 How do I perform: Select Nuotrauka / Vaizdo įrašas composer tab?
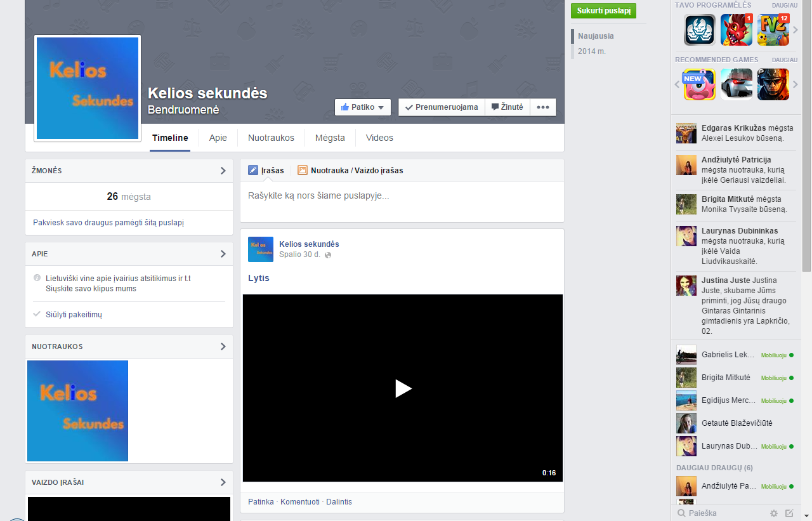coord(350,170)
